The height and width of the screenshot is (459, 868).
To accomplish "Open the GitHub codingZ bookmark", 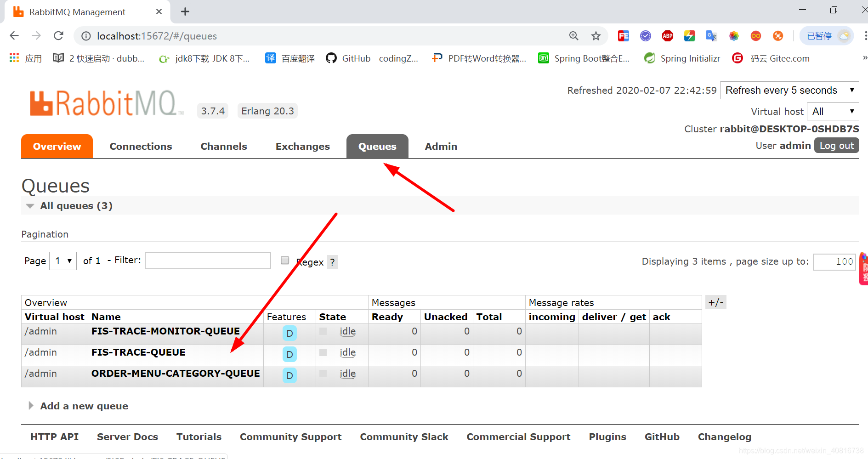I will [372, 58].
